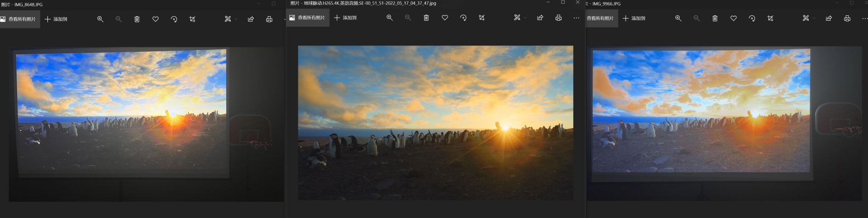Click zoom out in the middle window
The image size is (868, 218).
[408, 18]
